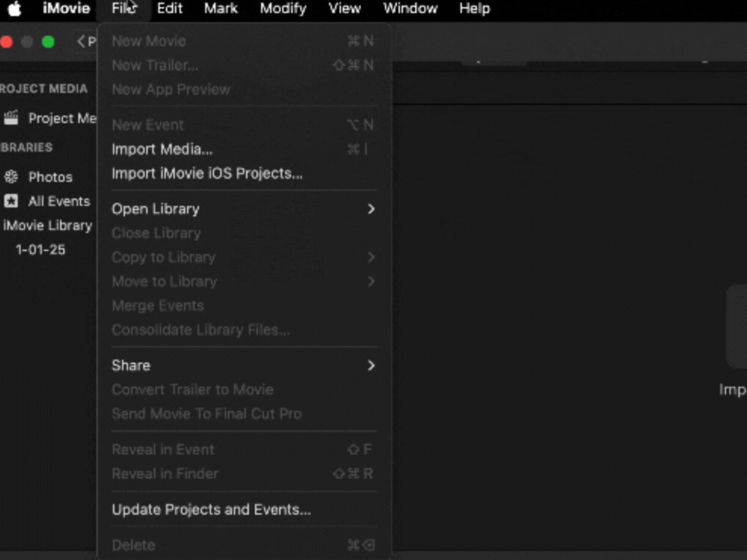747x560 pixels.
Task: Open the iMovie application menu
Action: click(x=66, y=9)
